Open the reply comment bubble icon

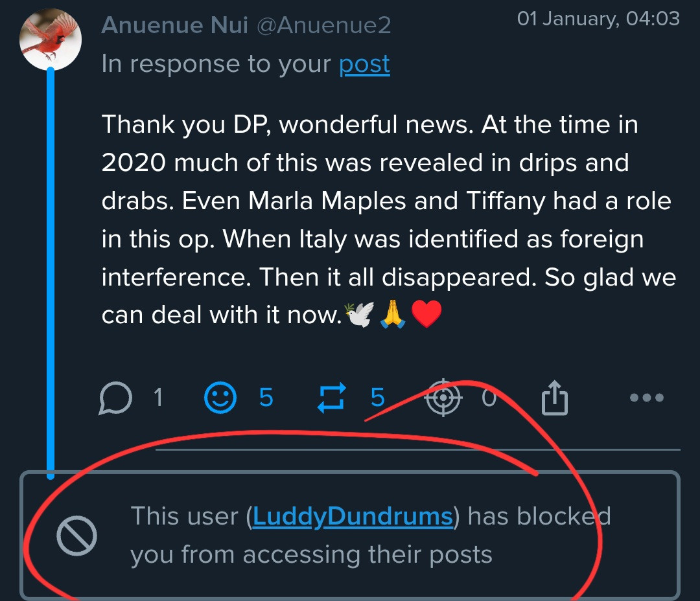116,398
